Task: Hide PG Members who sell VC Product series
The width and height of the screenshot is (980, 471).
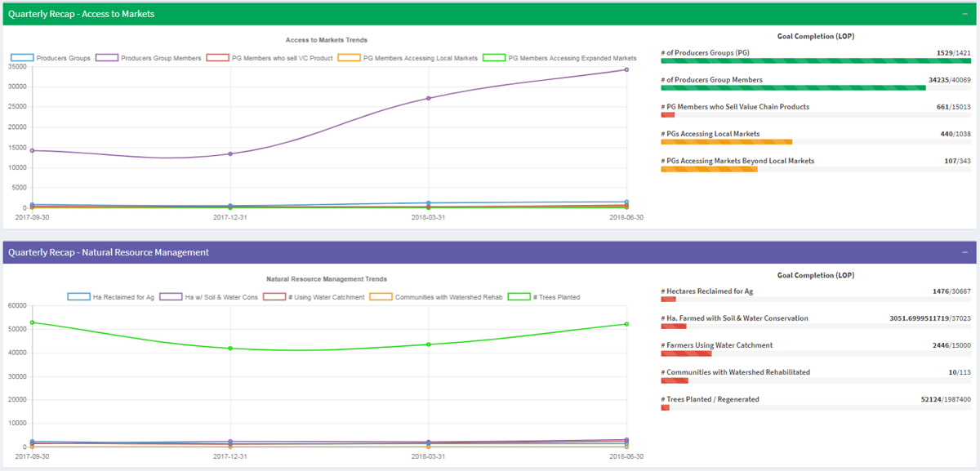Action: pyautogui.click(x=269, y=59)
